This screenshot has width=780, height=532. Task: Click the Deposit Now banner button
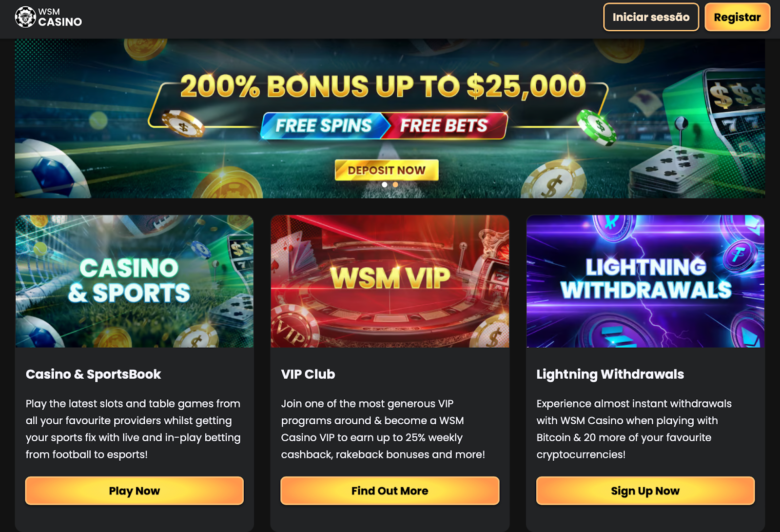pyautogui.click(x=387, y=170)
